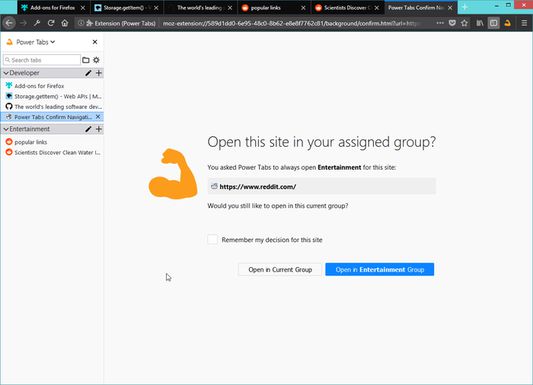533x385 pixels.
Task: Close the Scientists Discover browser tab
Action: click(x=377, y=7)
